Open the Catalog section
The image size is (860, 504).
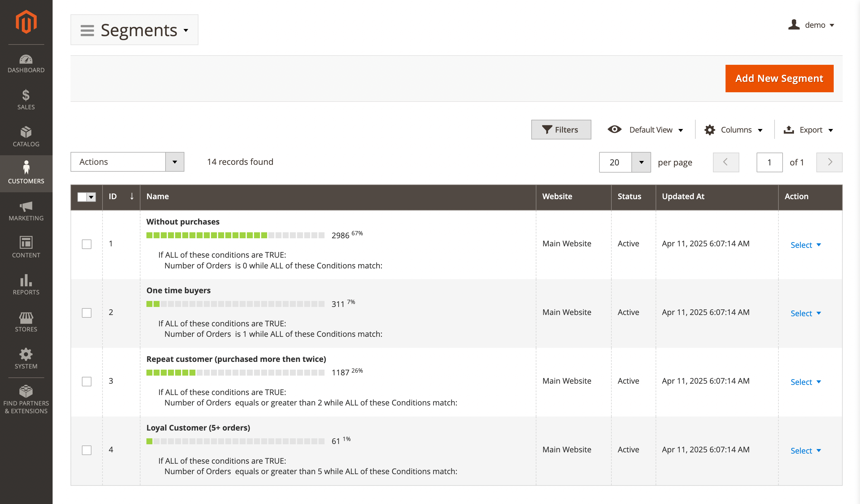click(26, 136)
